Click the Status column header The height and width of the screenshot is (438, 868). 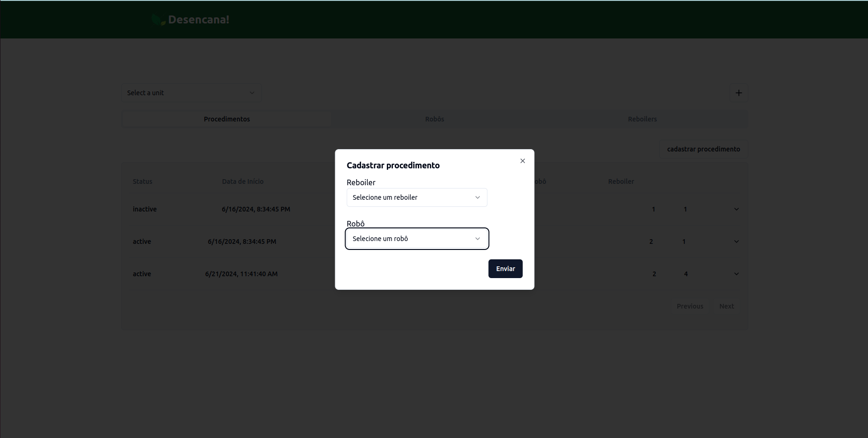142,181
